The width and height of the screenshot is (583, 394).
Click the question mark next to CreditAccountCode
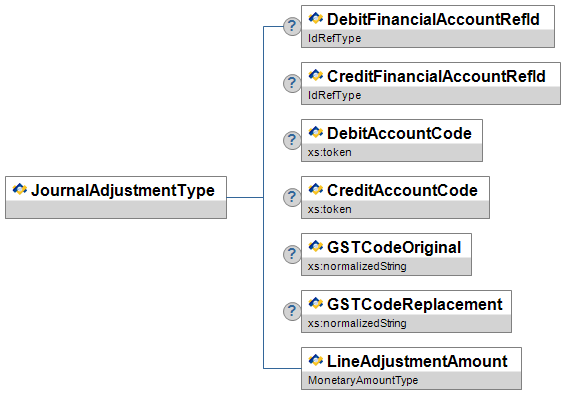point(292,197)
